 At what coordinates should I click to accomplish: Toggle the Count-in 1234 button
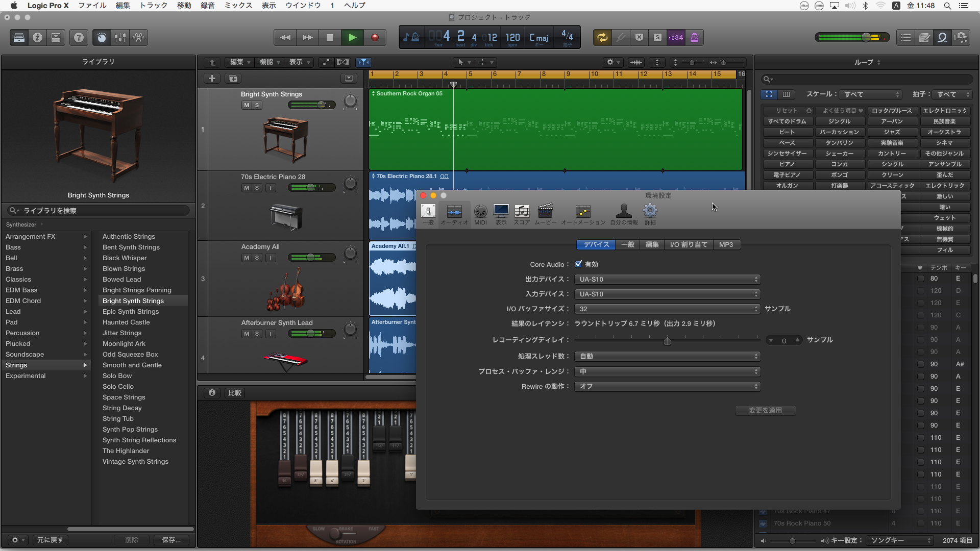[x=676, y=37]
